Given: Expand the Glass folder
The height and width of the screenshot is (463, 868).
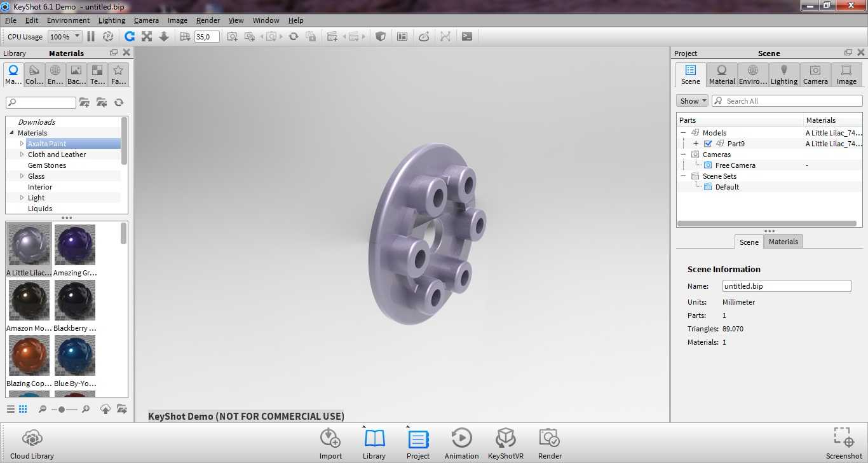Looking at the screenshot, I should (x=22, y=176).
